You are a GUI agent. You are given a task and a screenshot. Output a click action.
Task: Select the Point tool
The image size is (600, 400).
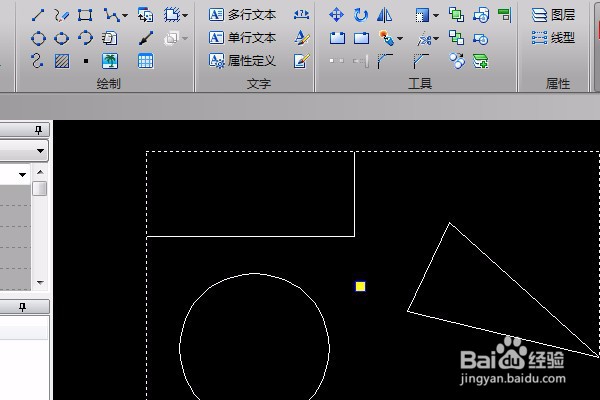coord(86,61)
